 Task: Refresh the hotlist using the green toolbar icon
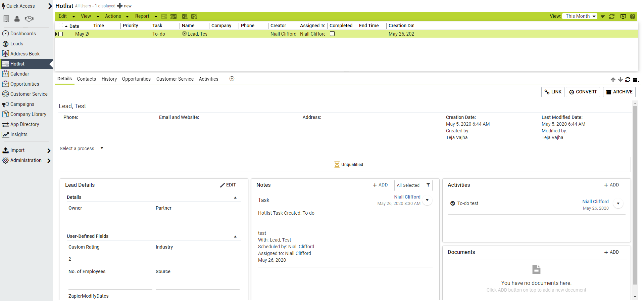point(612,16)
